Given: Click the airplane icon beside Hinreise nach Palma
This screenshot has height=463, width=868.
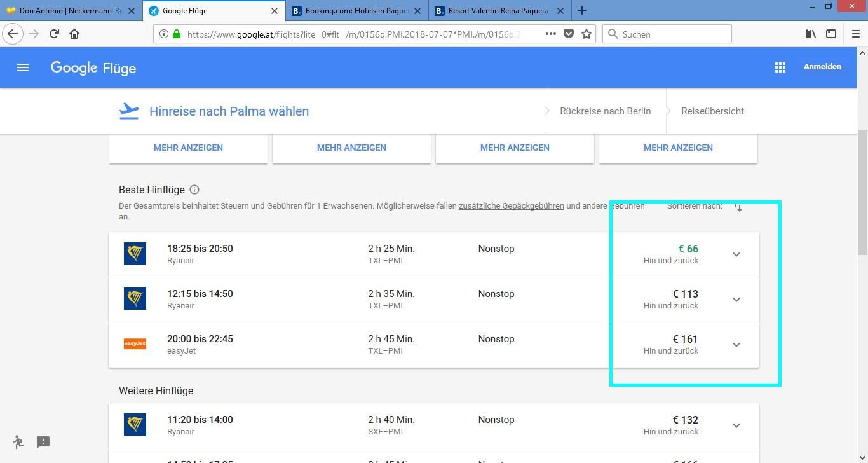Looking at the screenshot, I should (x=129, y=111).
